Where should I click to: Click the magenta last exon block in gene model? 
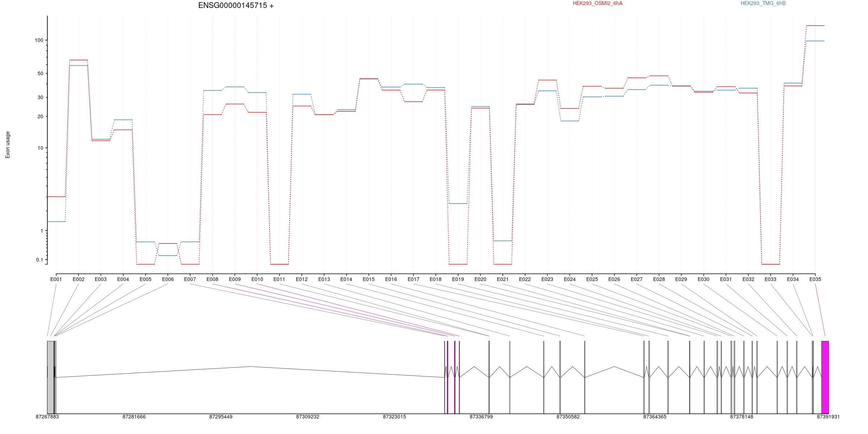825,377
